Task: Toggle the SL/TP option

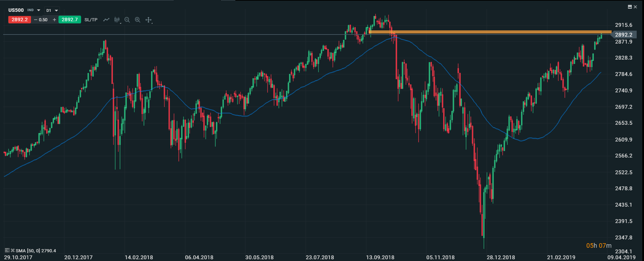Action: (x=91, y=20)
